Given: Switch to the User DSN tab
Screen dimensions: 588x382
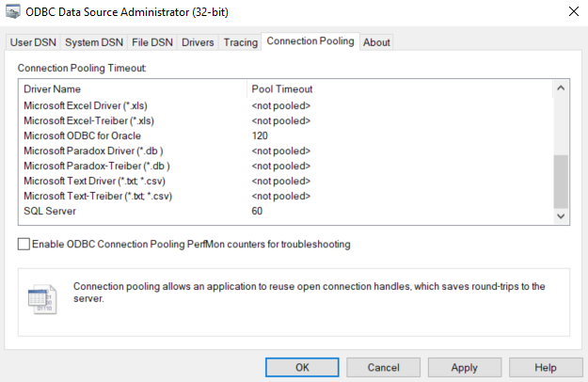Looking at the screenshot, I should pyautogui.click(x=33, y=42).
